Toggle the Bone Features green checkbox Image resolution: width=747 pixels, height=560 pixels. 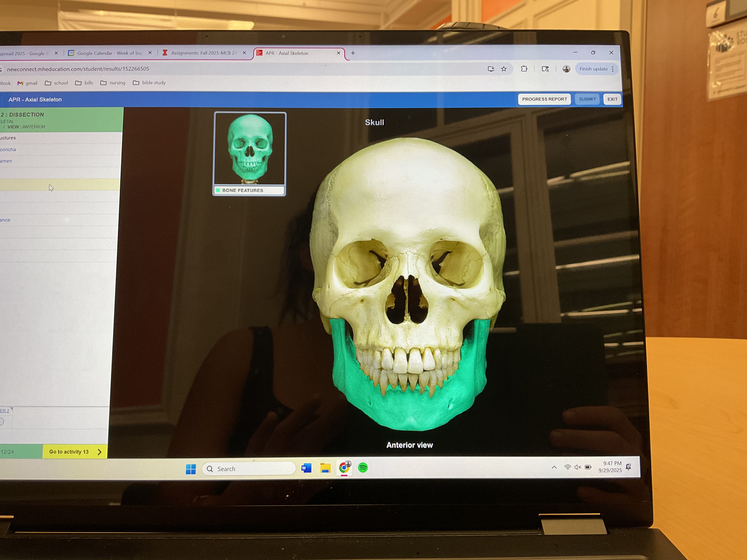218,190
